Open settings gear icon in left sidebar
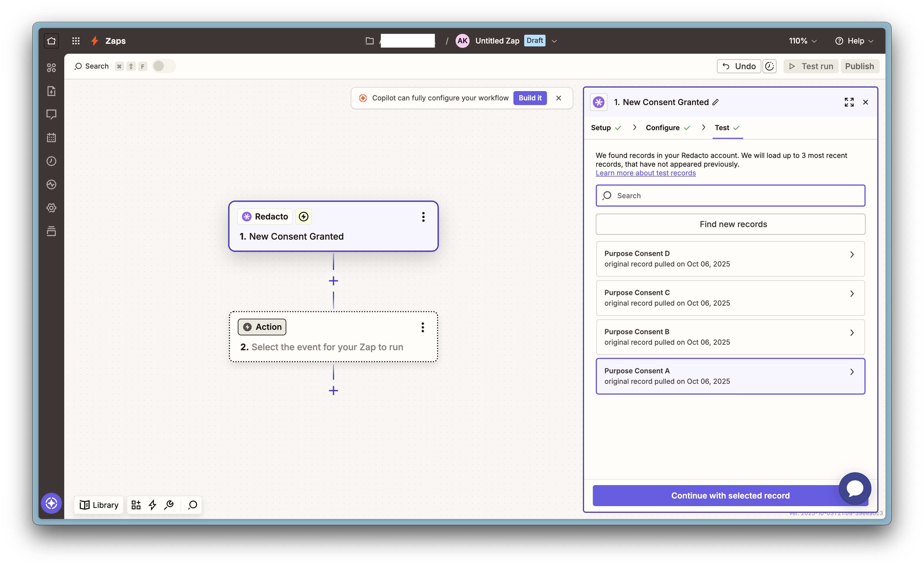The image size is (924, 568). pyautogui.click(x=51, y=208)
